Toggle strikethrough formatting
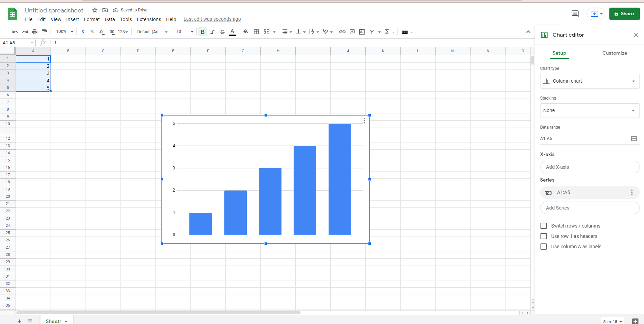The width and height of the screenshot is (644, 324). pos(222,32)
